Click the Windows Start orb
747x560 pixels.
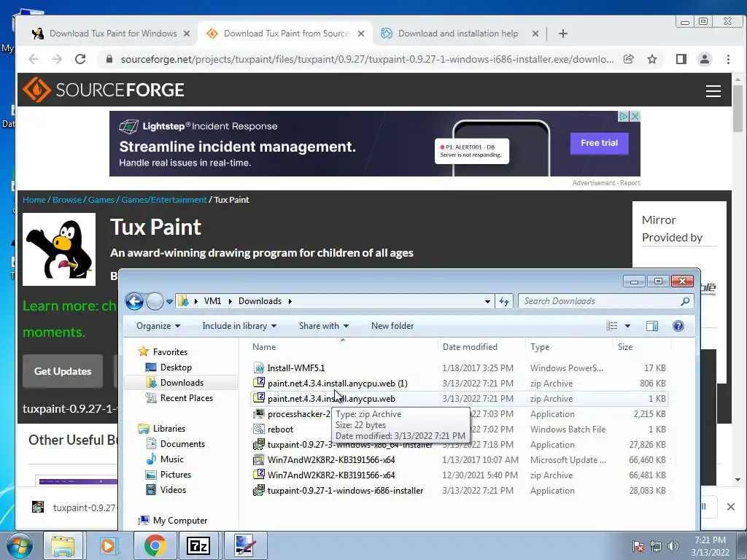pos(20,546)
